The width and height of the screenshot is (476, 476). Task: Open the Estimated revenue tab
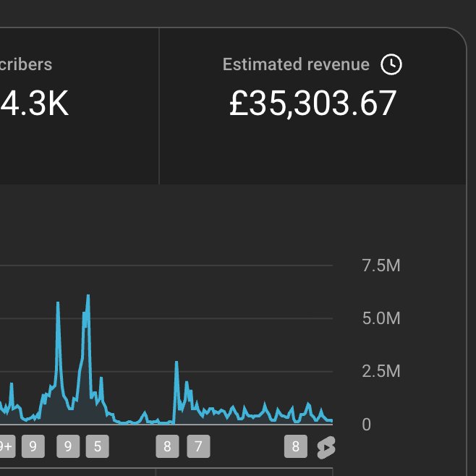[x=313, y=106]
